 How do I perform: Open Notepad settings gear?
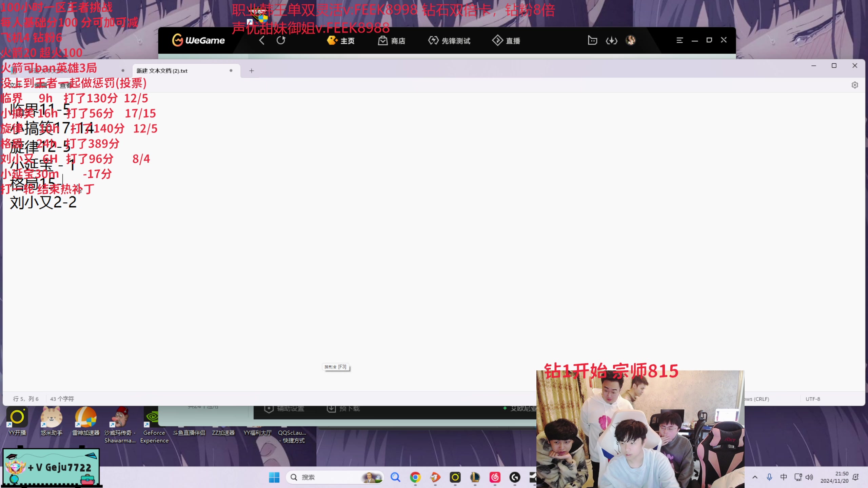855,85
